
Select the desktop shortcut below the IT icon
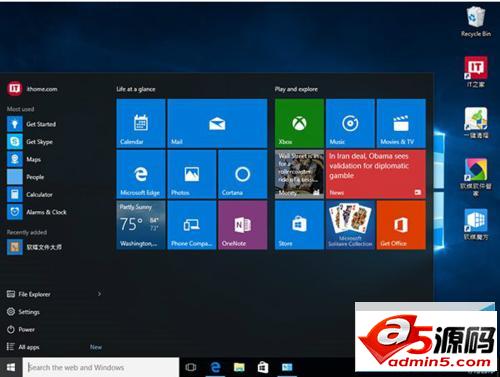(476, 123)
